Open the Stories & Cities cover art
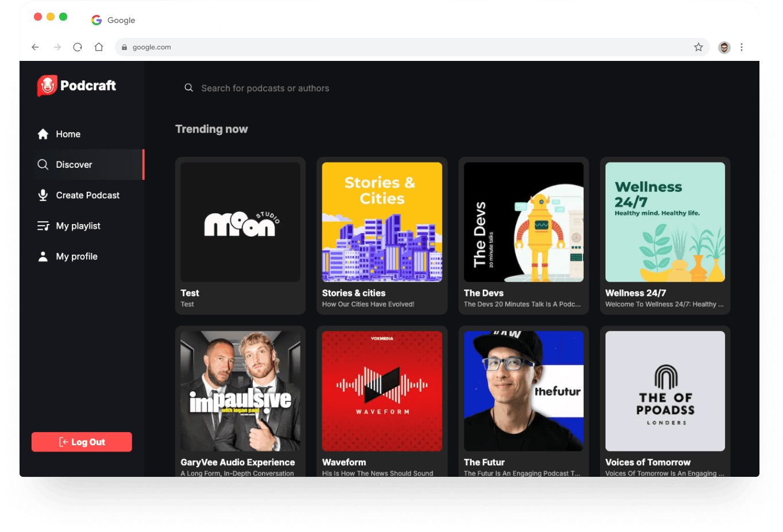 coord(382,222)
